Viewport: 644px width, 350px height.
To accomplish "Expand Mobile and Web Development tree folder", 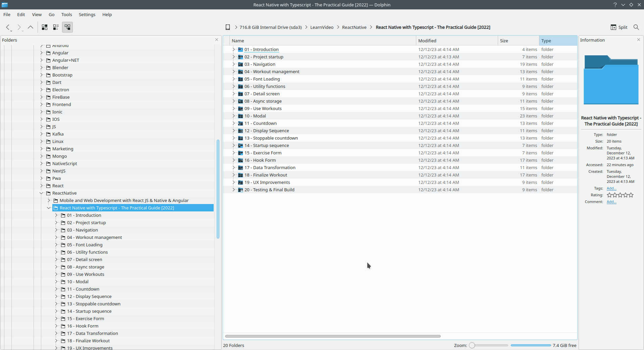I will tap(49, 200).
